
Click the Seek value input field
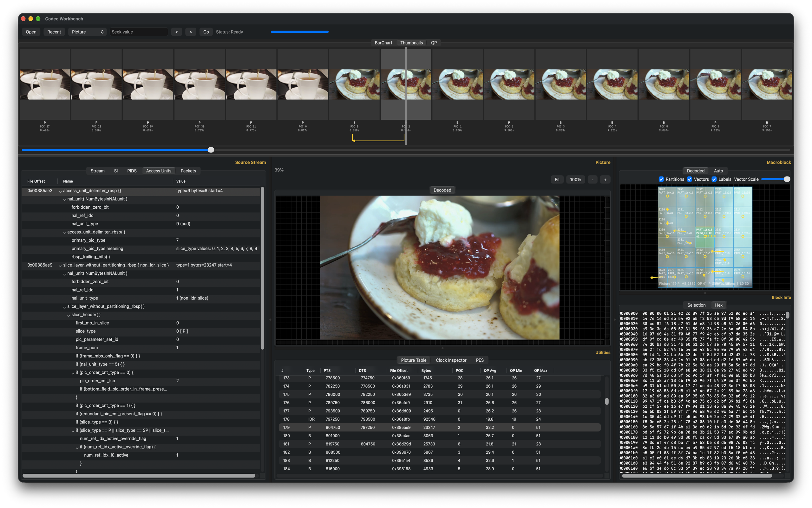click(139, 32)
